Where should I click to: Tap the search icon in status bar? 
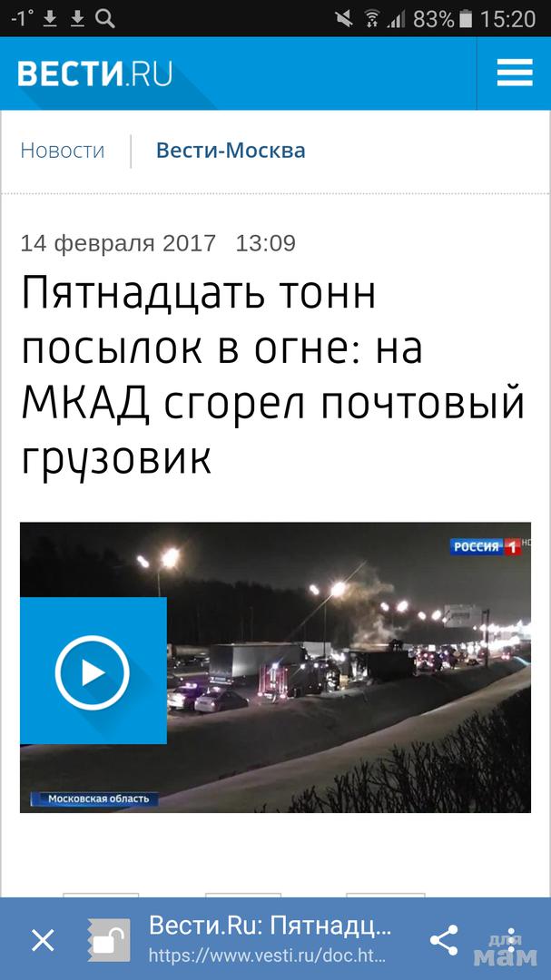tap(105, 19)
